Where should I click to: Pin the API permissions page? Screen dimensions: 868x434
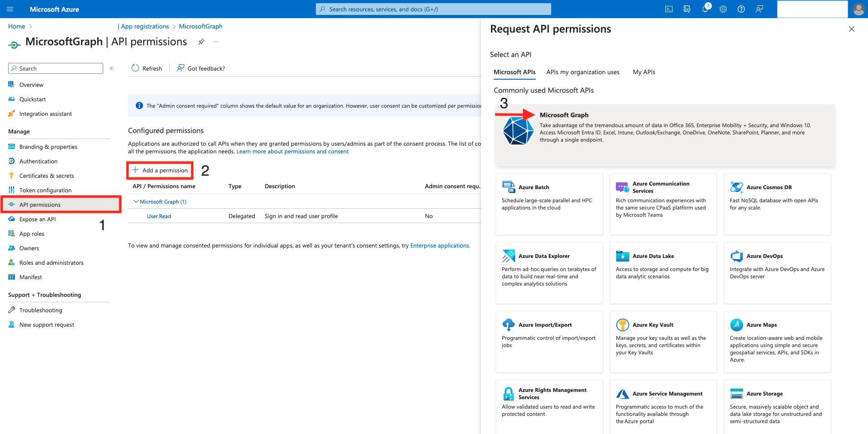(201, 41)
